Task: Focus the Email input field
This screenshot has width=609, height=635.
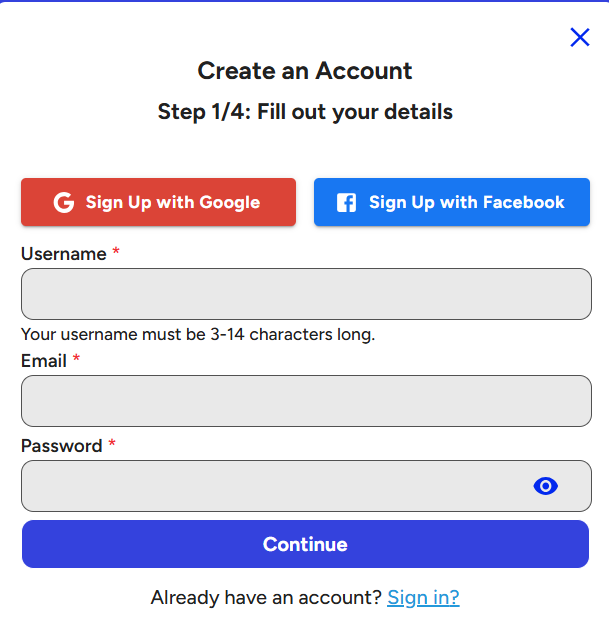Action: pyautogui.click(x=306, y=401)
